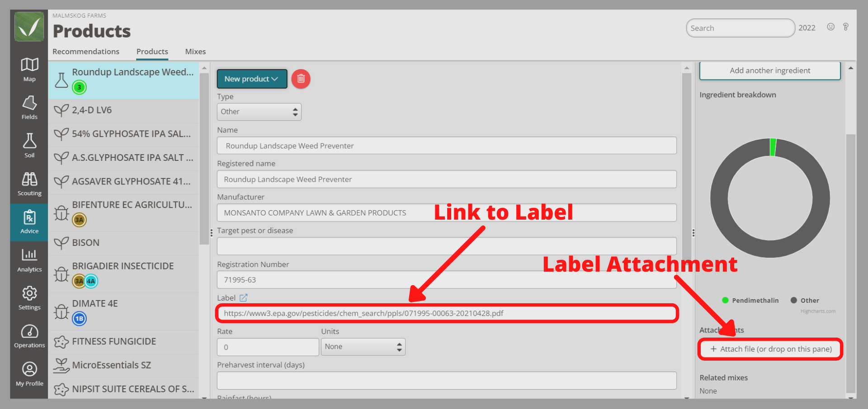Click the bug icon beside BRIGADIER INSECTICIDE
The image size is (868, 409).
[x=61, y=274]
